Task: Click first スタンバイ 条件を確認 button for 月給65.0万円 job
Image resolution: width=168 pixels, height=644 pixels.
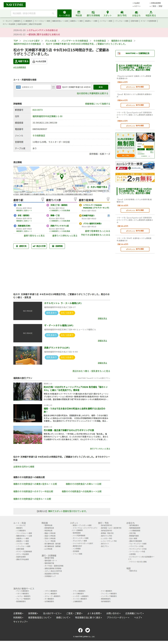Action: (x=135, y=87)
